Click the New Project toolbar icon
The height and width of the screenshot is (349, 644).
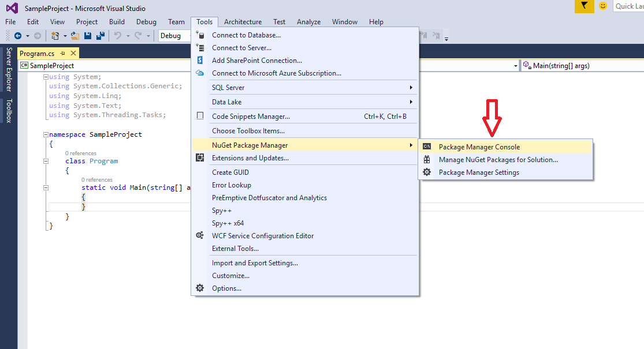(x=55, y=36)
